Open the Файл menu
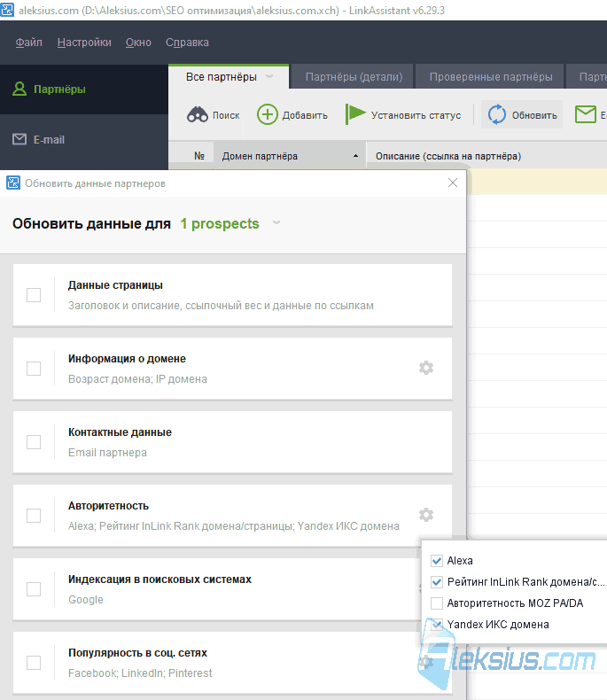 click(x=28, y=43)
